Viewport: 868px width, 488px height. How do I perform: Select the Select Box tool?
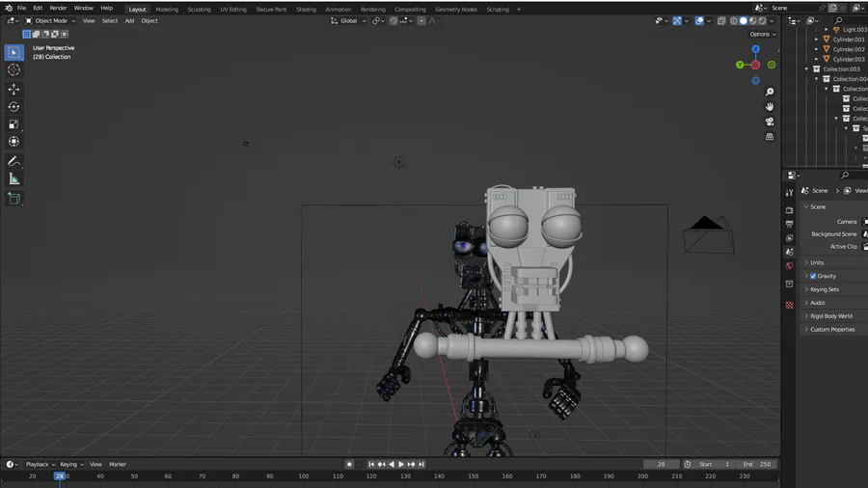pyautogui.click(x=14, y=53)
